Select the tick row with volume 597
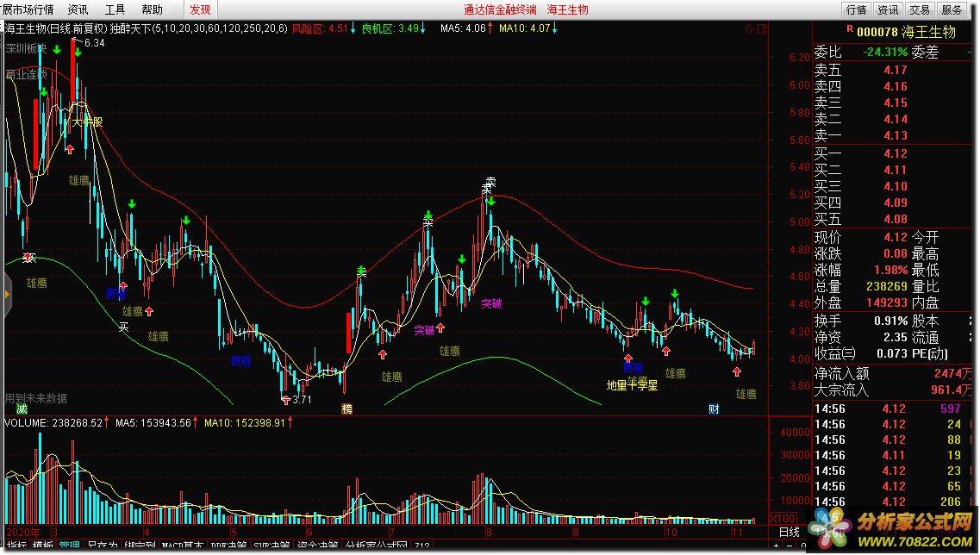Image resolution: width=980 pixels, height=555 pixels. tap(892, 408)
